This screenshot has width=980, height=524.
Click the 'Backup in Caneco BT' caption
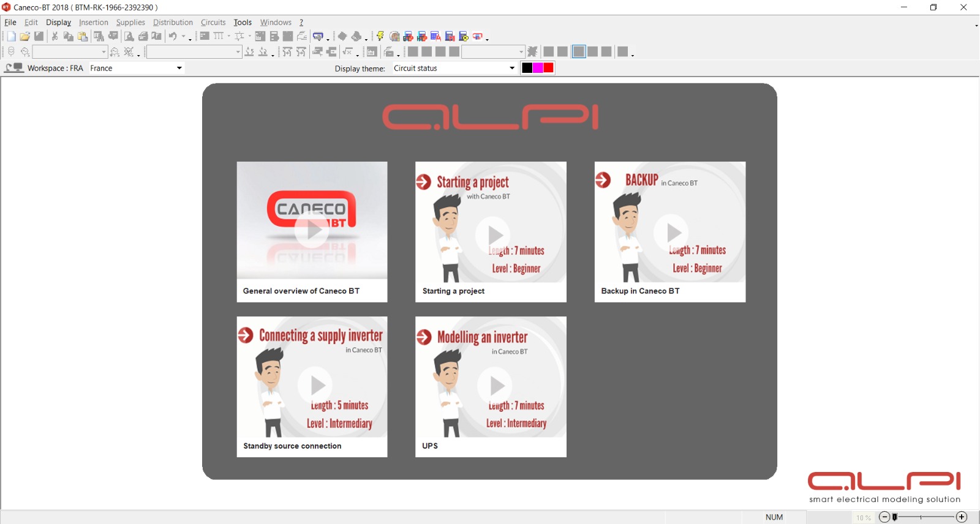640,291
